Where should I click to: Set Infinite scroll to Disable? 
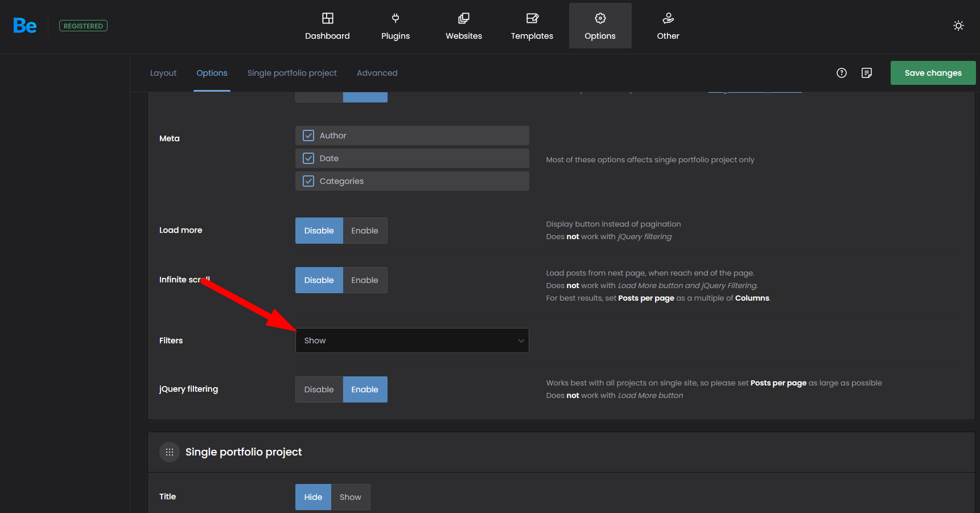click(319, 280)
